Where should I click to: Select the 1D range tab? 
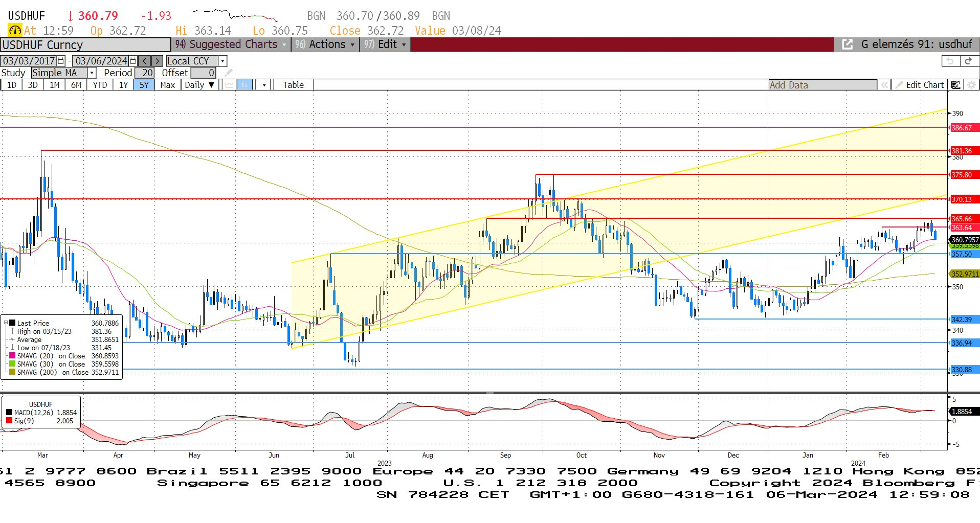pyautogui.click(x=11, y=85)
